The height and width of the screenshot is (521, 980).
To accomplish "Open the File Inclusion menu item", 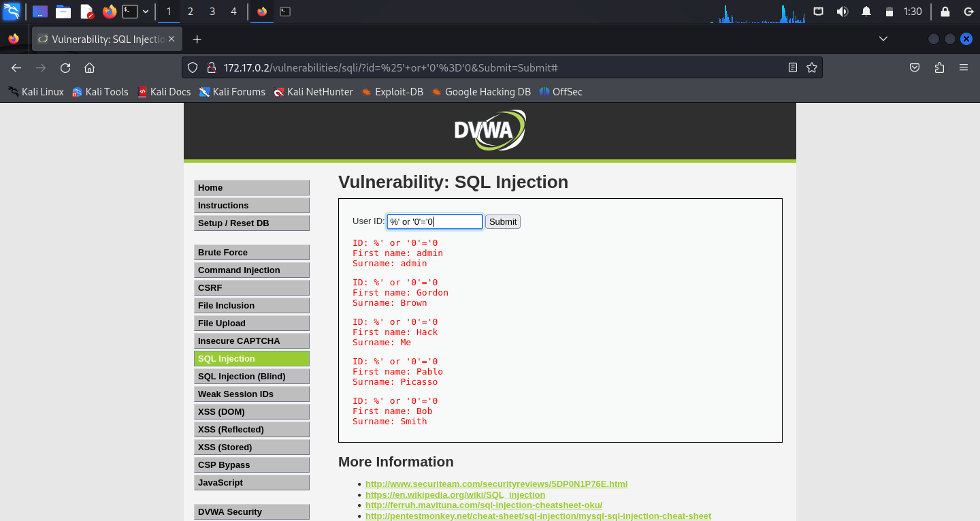I will pos(252,305).
